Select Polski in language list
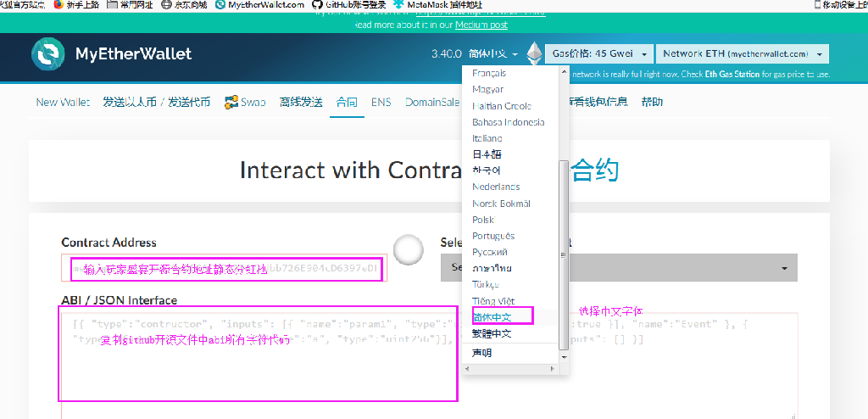 (483, 220)
